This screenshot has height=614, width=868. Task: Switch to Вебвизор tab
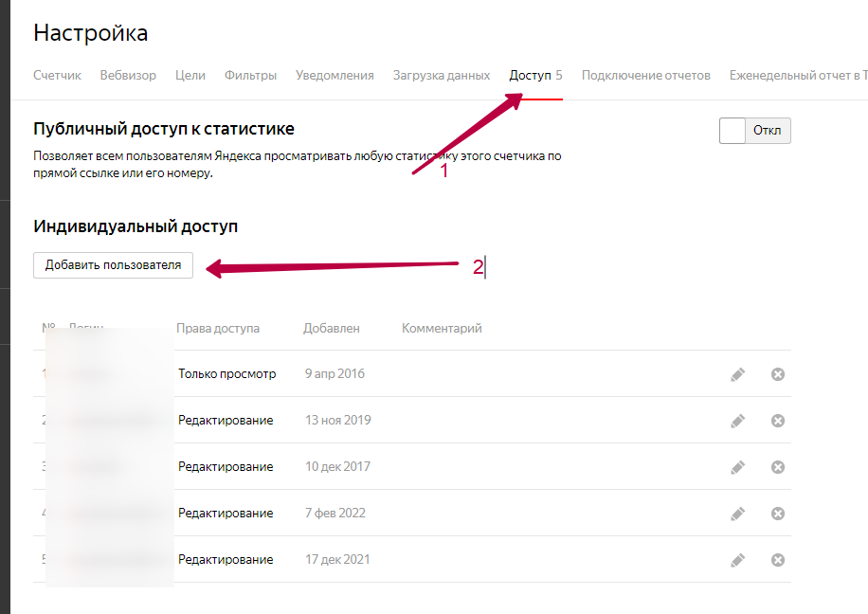coord(128,75)
